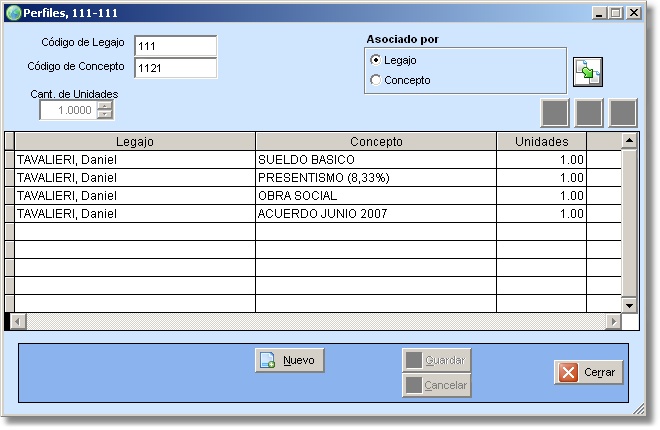Screen dimensions: 660x430
Task: Close the dialog with Cerrar button
Action: [x=590, y=372]
